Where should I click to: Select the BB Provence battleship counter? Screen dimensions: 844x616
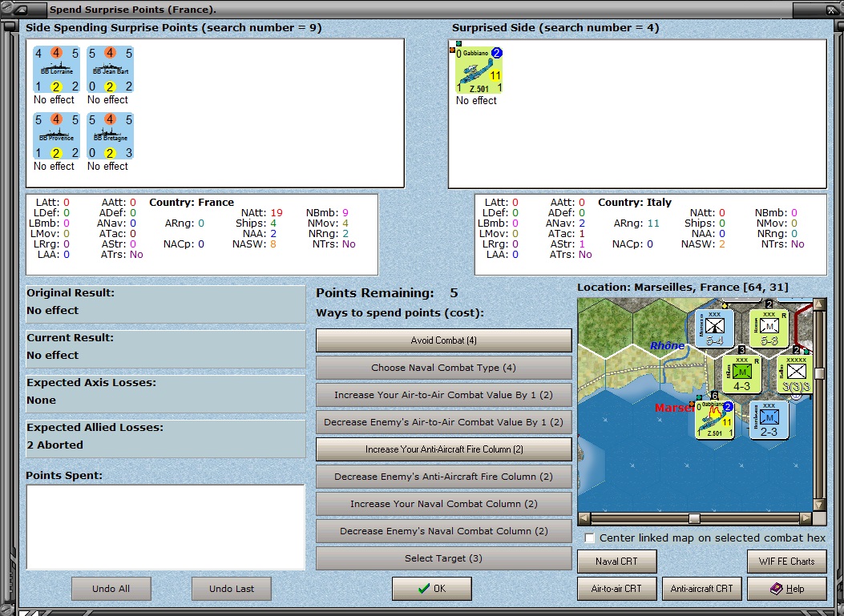click(56, 136)
